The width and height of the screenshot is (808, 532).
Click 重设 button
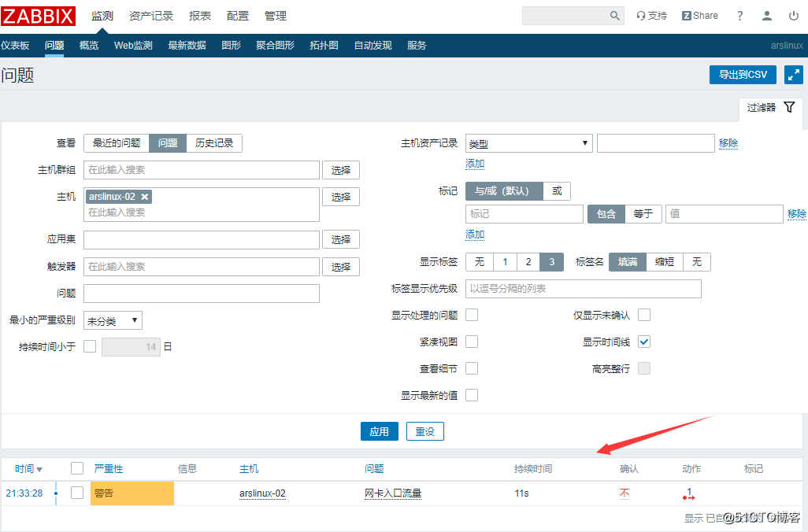tap(425, 431)
